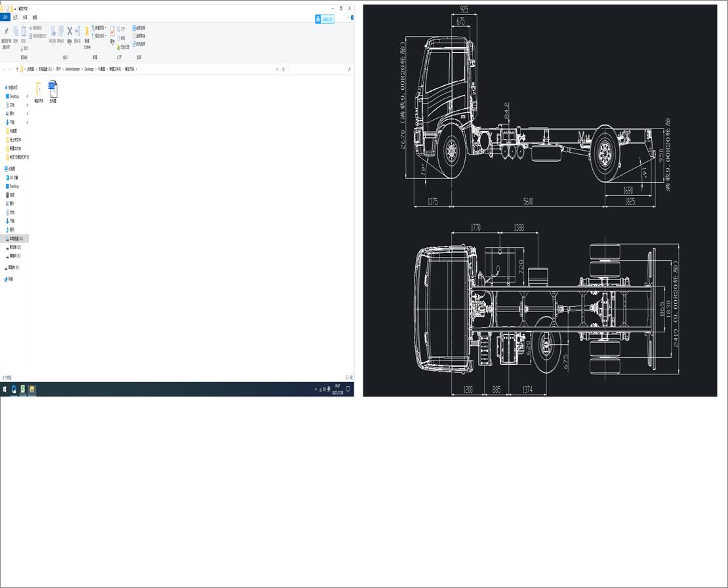Click the green S app icon on the taskbar
The width and height of the screenshot is (728, 588).
(x=23, y=389)
